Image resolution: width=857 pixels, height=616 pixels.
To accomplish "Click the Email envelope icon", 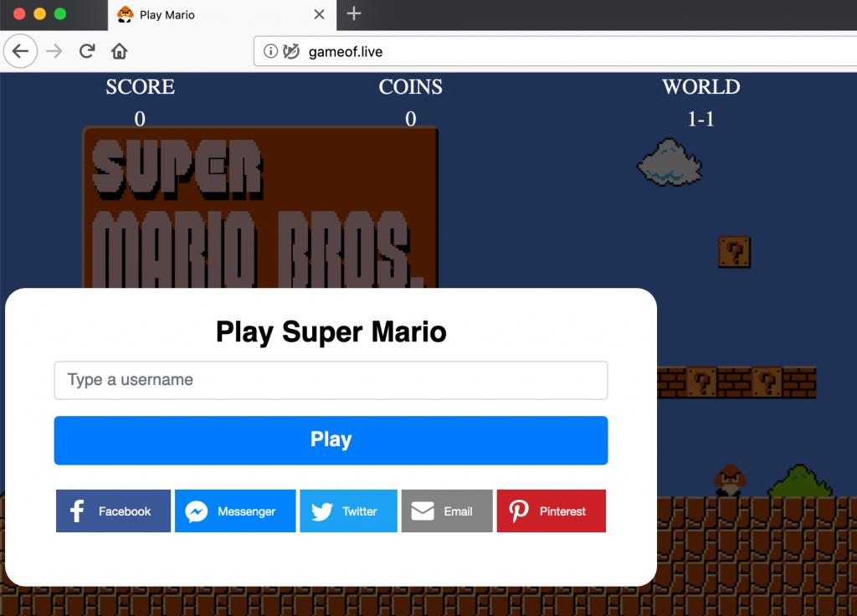I will (423, 511).
